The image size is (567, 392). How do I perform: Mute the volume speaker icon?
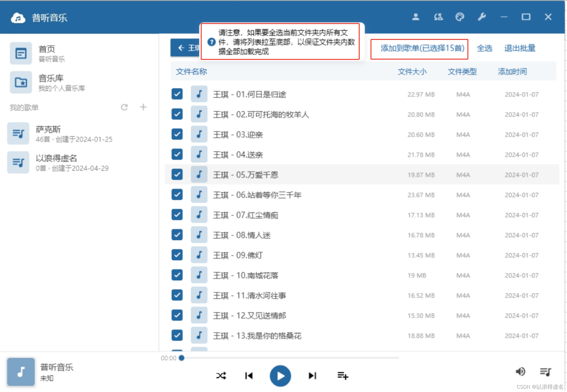point(520,371)
